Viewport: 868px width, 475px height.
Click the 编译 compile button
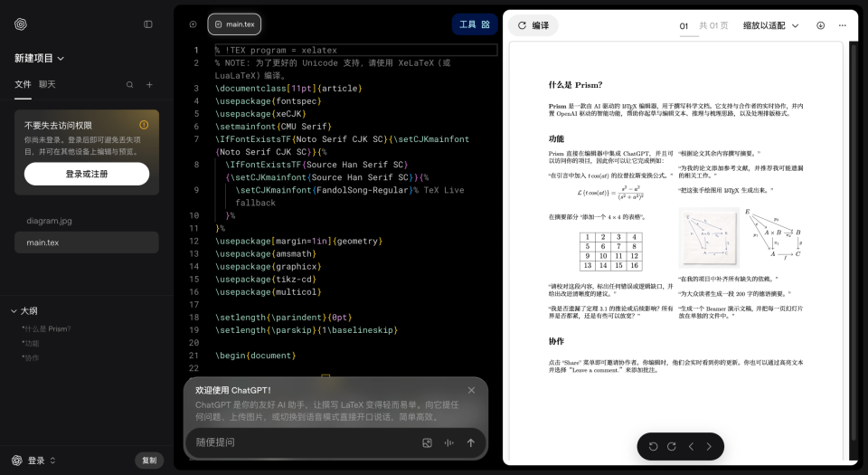pyautogui.click(x=533, y=25)
